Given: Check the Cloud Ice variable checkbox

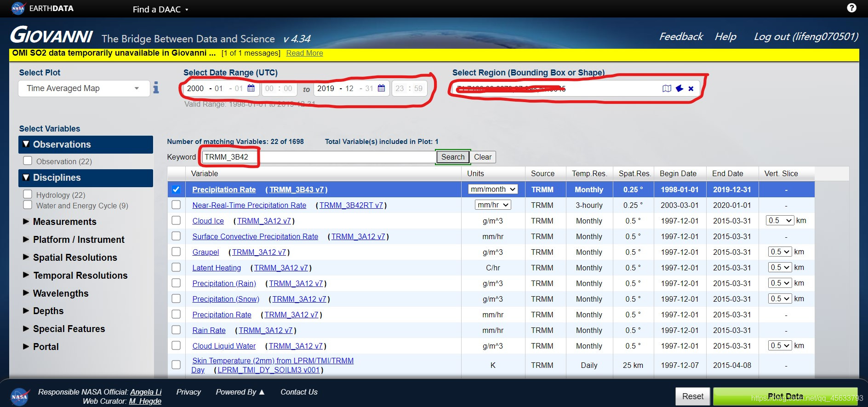Looking at the screenshot, I should 176,220.
